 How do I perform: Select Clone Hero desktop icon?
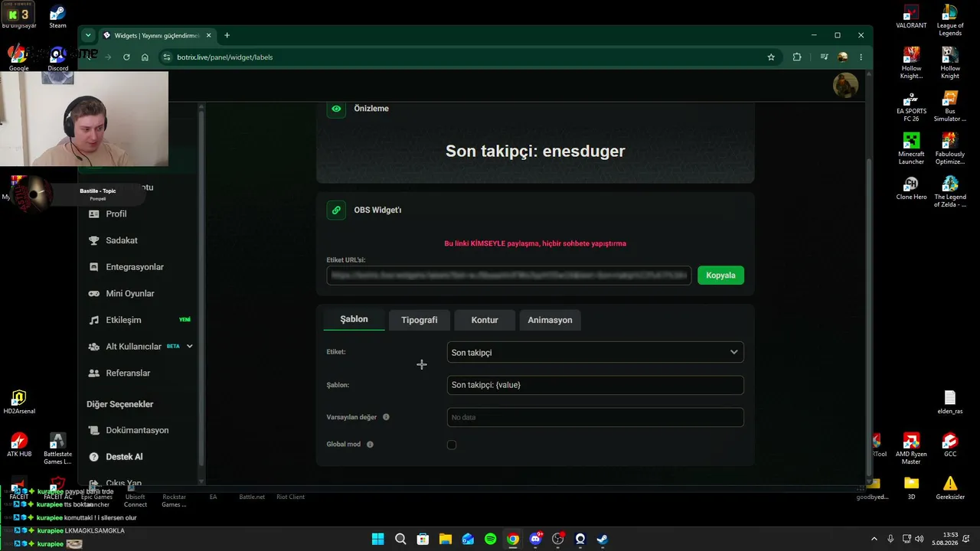(x=911, y=188)
